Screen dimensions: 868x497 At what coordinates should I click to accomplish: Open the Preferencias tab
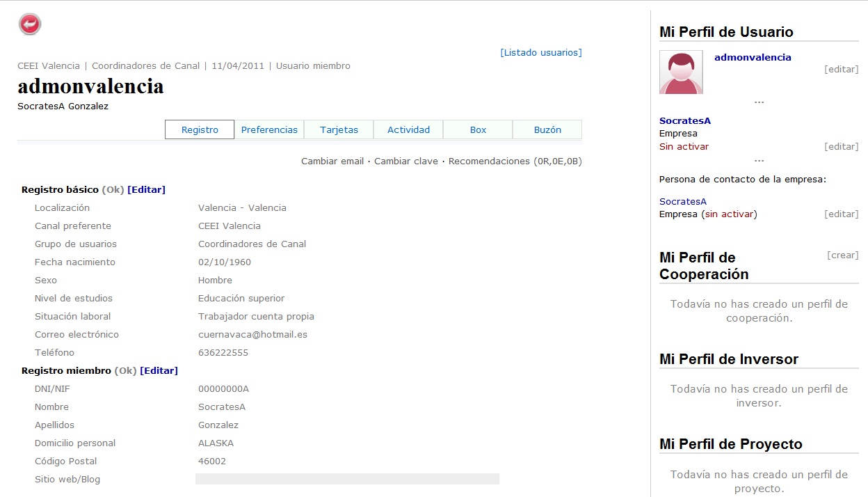pyautogui.click(x=269, y=129)
